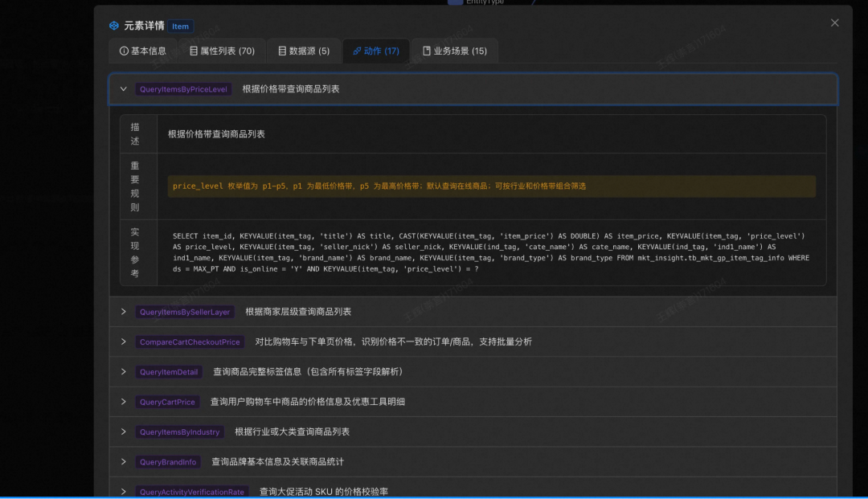The width and height of the screenshot is (868, 499).
Task: Click the QueryItemsByIndustry tag badge
Action: [180, 432]
